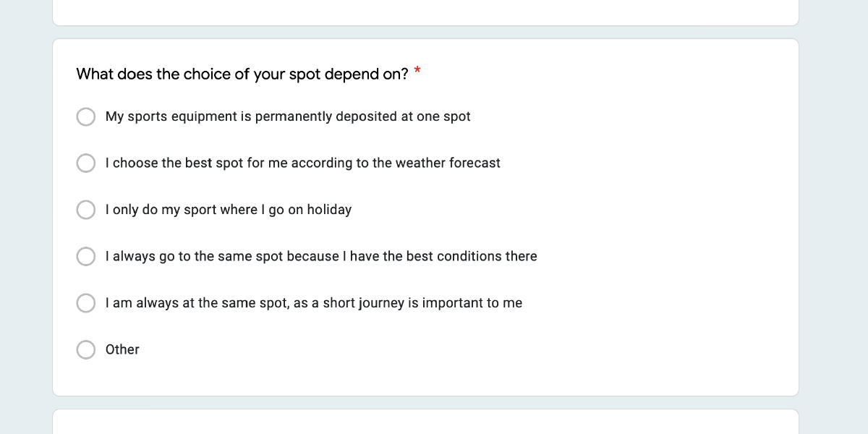Click the gray page background left of the form
This screenshot has width=868, height=434.
25,217
